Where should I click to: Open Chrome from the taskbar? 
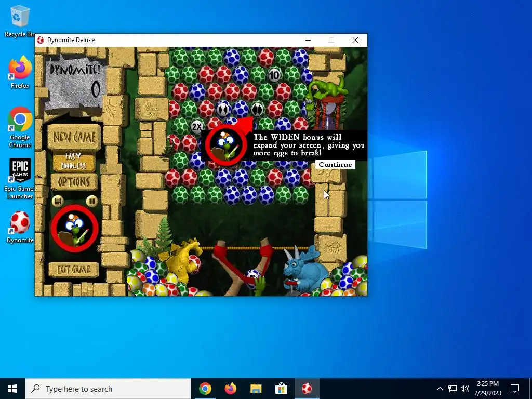tap(205, 389)
